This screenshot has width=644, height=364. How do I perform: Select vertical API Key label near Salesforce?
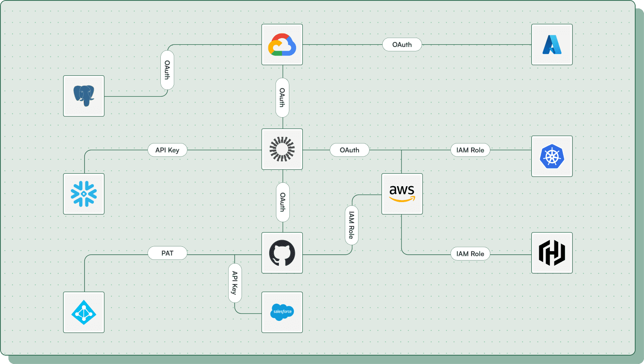[235, 283]
